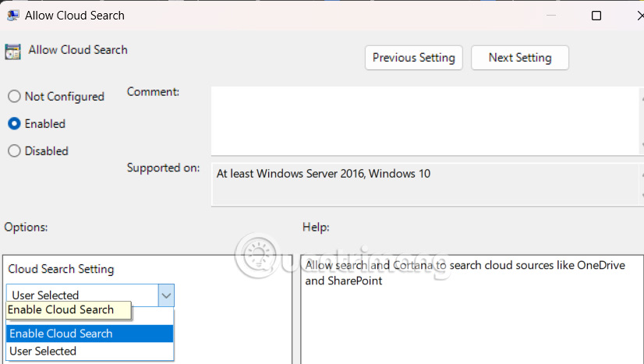The image size is (644, 364).
Task: Click the Cloud Search Setting dropdown arrow
Action: (165, 295)
